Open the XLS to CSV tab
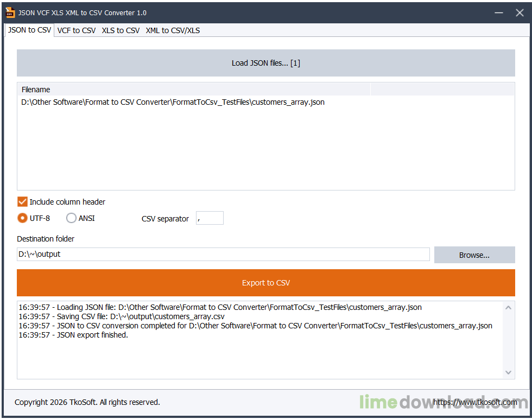The height and width of the screenshot is (419, 532). 121,30
